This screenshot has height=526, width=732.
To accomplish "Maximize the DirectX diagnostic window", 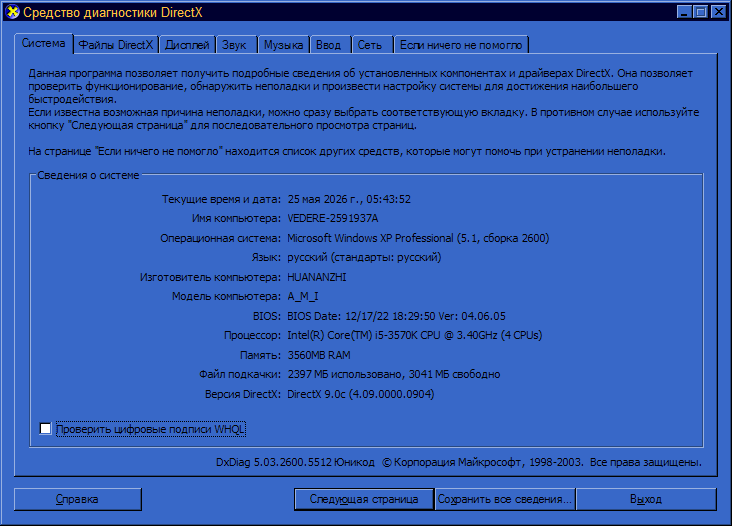I will [x=701, y=12].
